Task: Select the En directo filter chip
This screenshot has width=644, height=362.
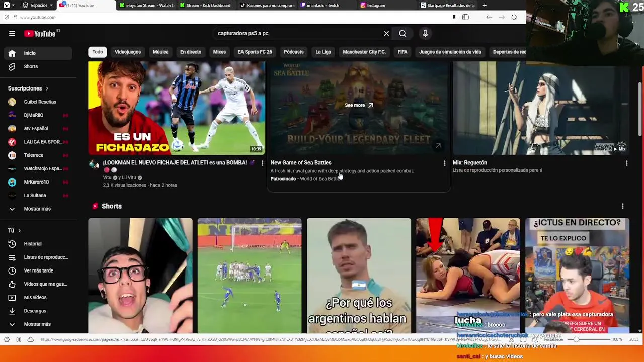Action: 191,52
